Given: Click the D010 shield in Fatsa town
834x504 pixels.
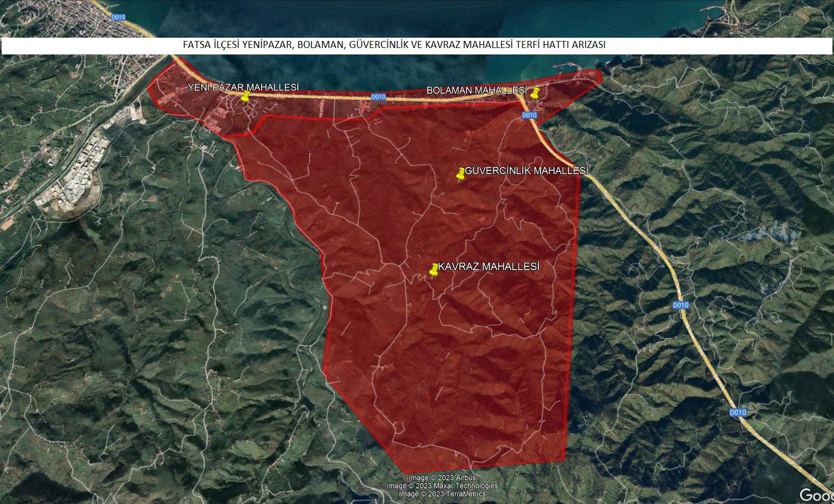Looking at the screenshot, I should [118, 17].
